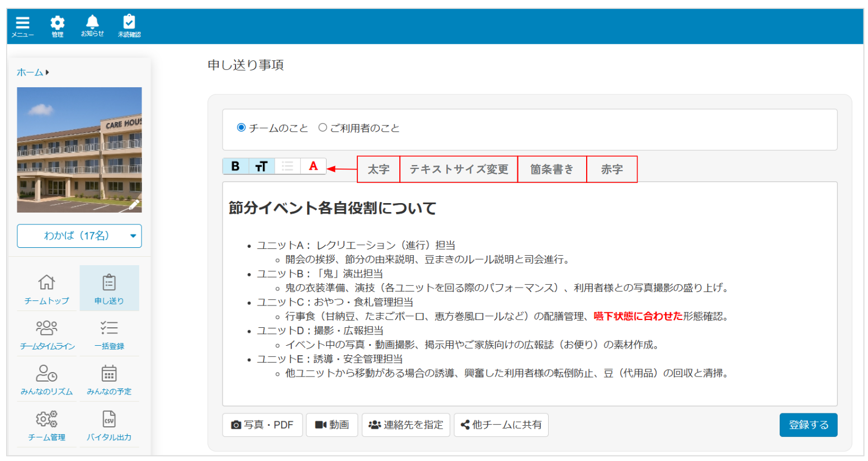Select チームのこと radio button

[241, 128]
